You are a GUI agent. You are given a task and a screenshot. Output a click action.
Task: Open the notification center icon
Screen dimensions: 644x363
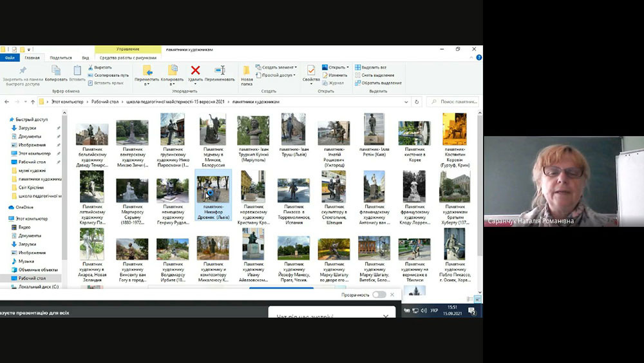472,311
